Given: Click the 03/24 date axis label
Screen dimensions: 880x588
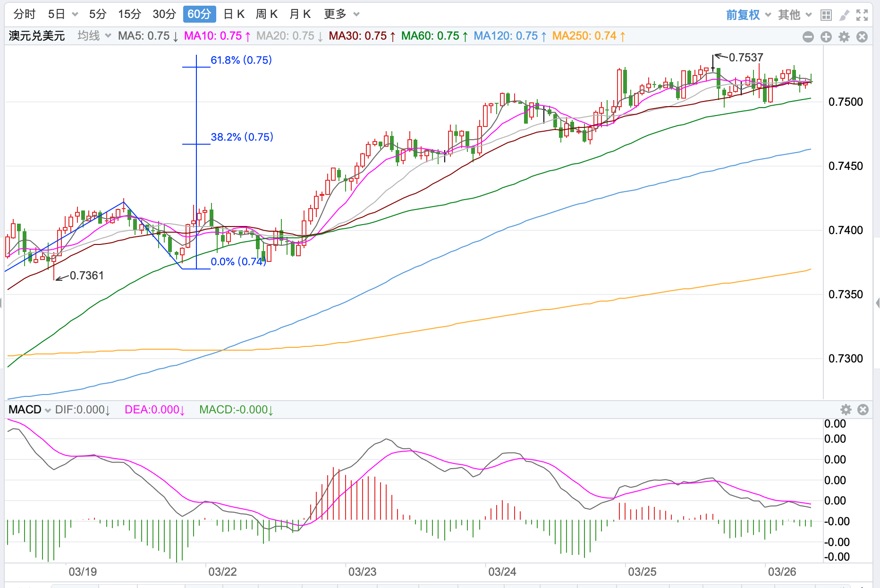Looking at the screenshot, I should [502, 572].
